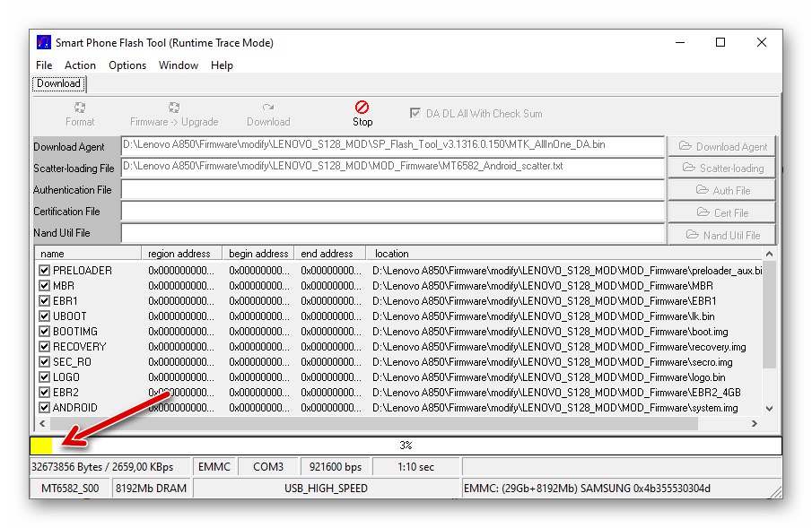Open the File menu
This screenshot has width=812, height=528.
44,65
